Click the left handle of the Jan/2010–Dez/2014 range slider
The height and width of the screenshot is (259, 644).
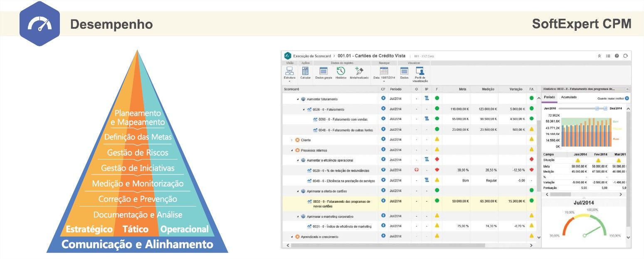pyautogui.click(x=596, y=108)
